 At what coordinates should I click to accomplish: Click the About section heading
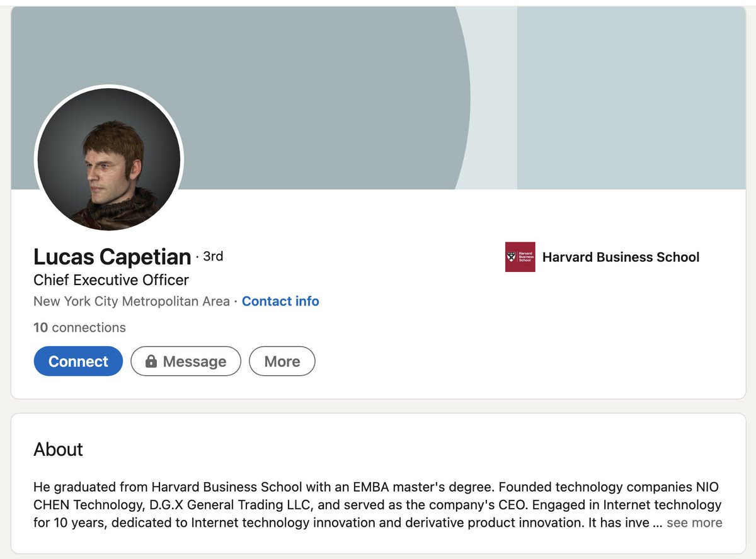58,449
